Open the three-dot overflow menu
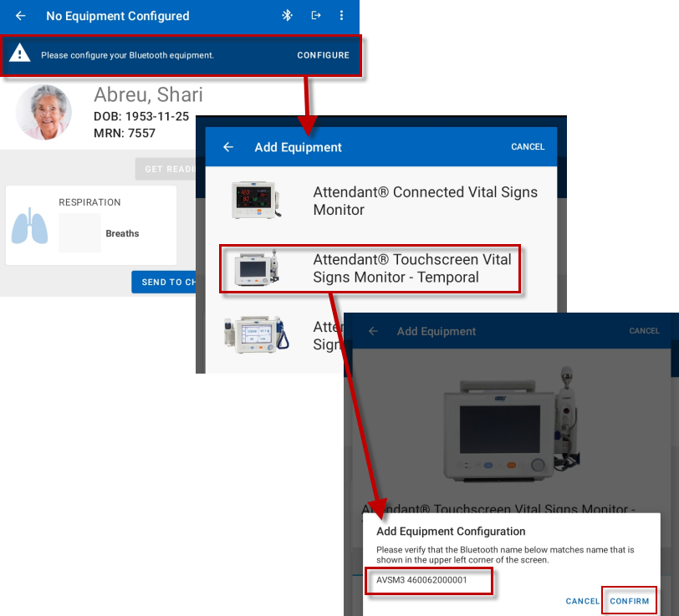Screen dimensions: 679x616 340,16
